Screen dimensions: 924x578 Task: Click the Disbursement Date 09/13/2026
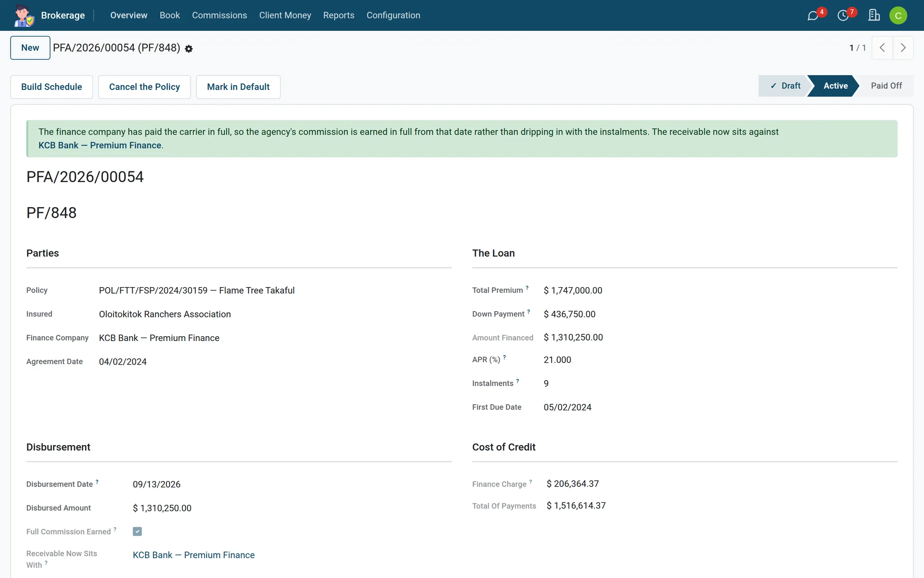click(x=156, y=485)
